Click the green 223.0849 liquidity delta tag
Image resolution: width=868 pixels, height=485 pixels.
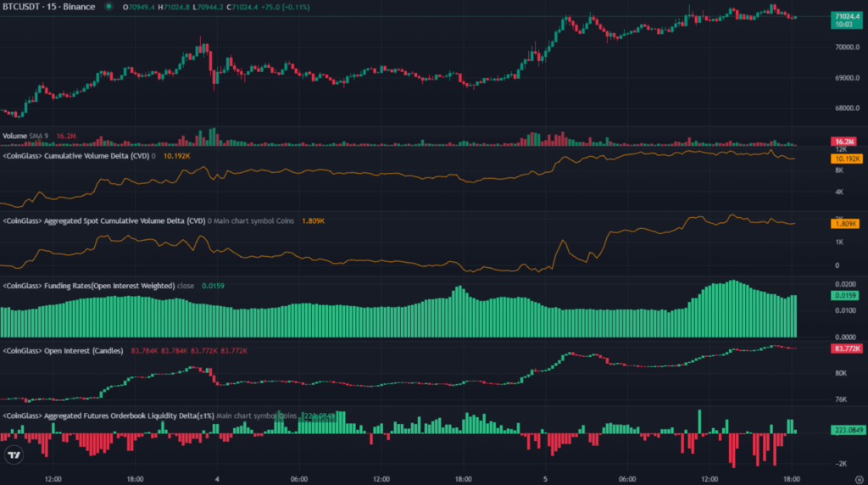(848, 430)
